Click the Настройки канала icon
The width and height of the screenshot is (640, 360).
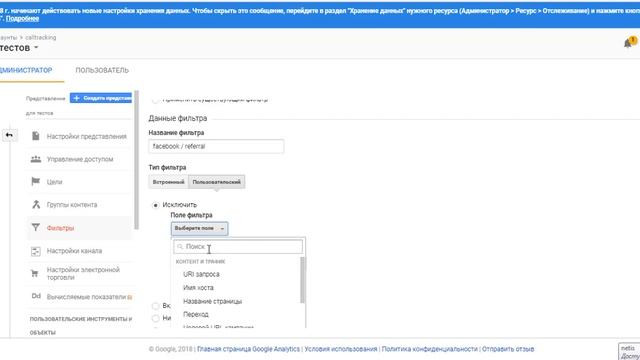(x=36, y=251)
